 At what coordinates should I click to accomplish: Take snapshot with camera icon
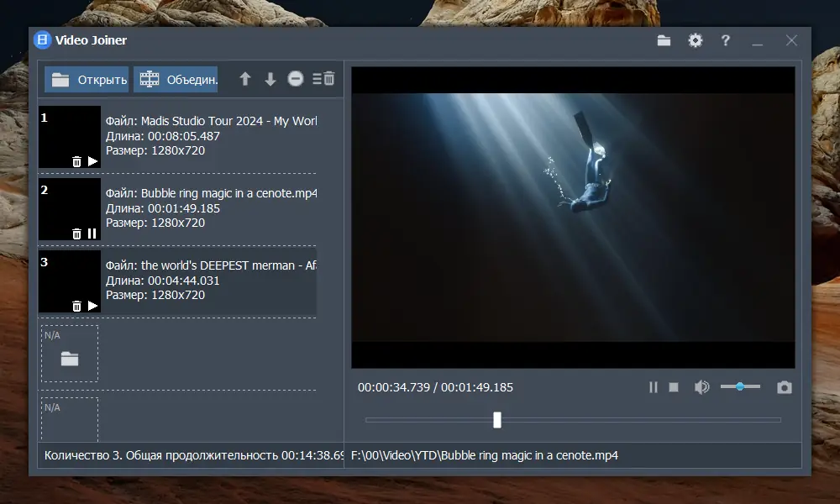785,387
